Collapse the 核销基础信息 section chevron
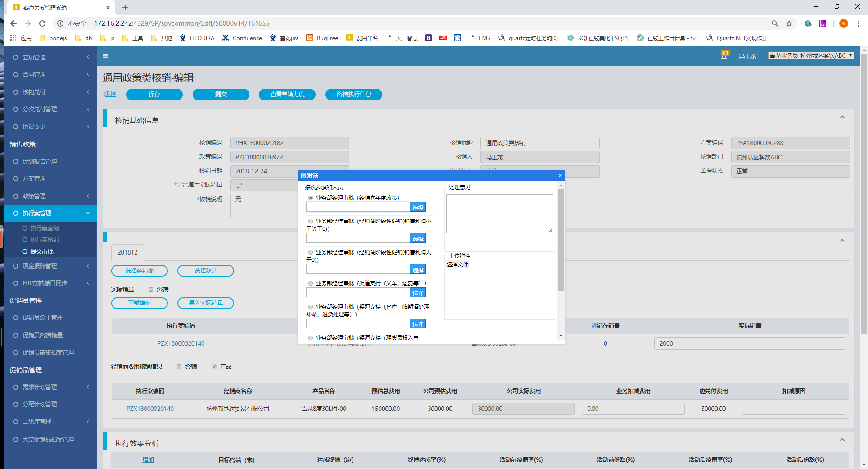Image resolution: width=868 pixels, height=469 pixels. (x=842, y=117)
